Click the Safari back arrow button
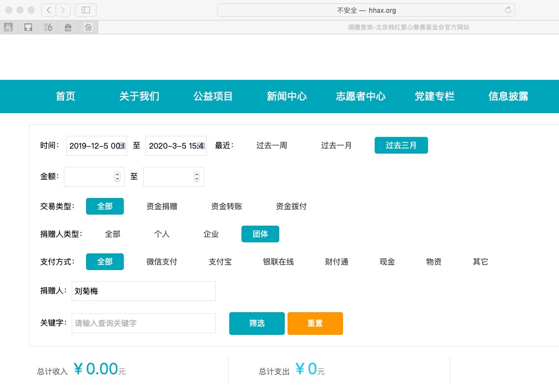559x392 pixels. tap(49, 10)
